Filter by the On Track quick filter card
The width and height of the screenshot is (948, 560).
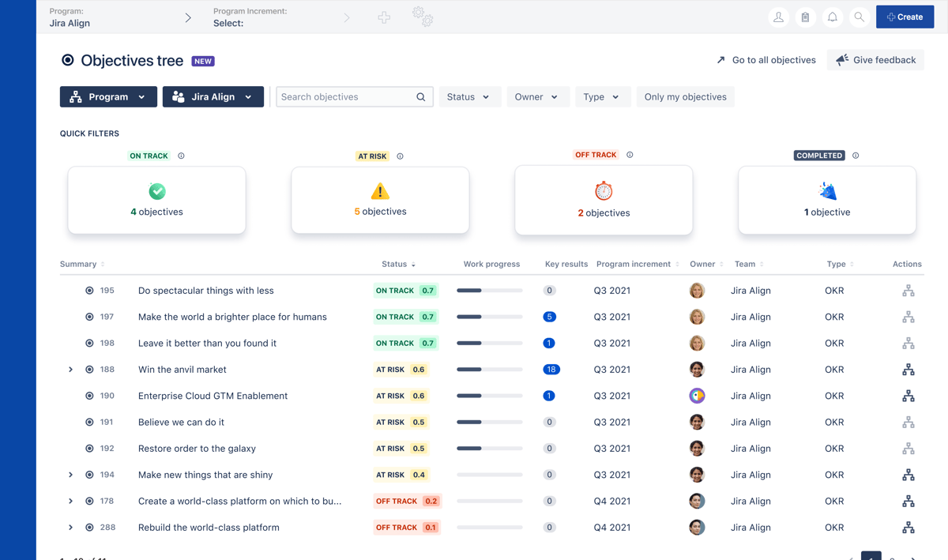[156, 200]
